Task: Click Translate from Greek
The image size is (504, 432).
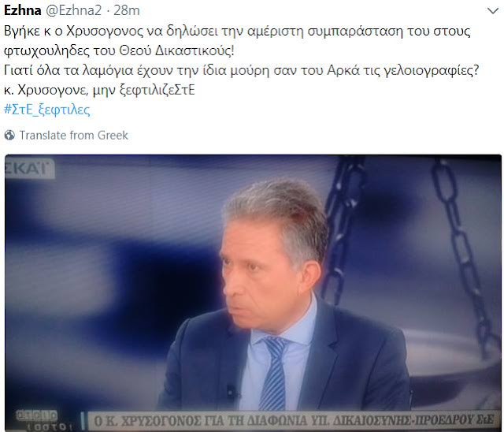Action: 73,135
